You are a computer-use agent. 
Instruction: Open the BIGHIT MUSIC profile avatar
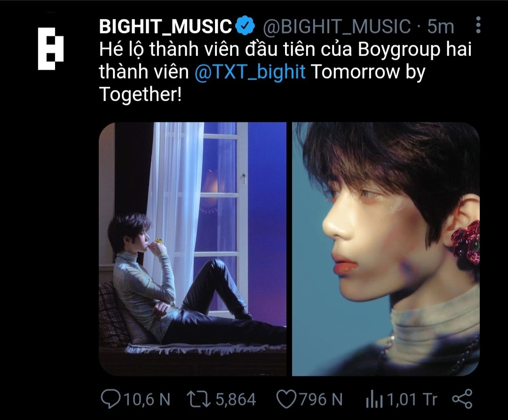coord(51,48)
